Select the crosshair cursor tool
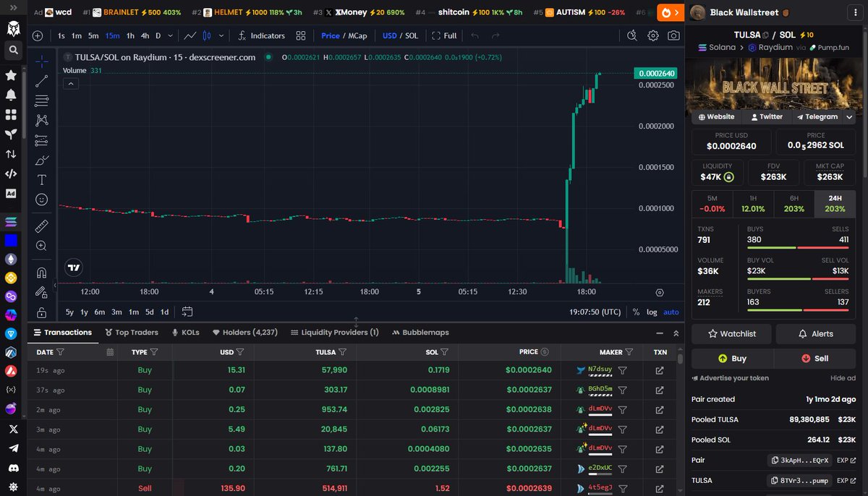The image size is (868, 496). (x=42, y=61)
